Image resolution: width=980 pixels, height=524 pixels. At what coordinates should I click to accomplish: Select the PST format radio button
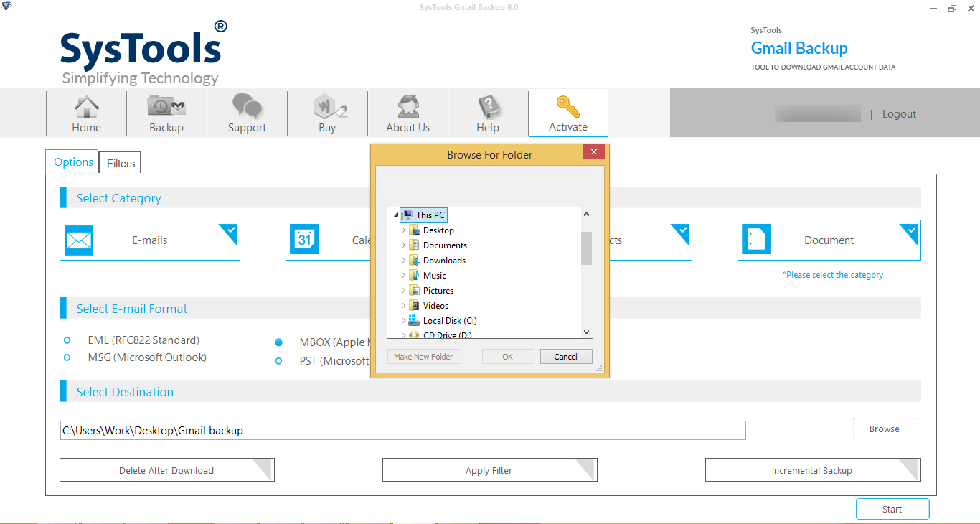point(279,361)
